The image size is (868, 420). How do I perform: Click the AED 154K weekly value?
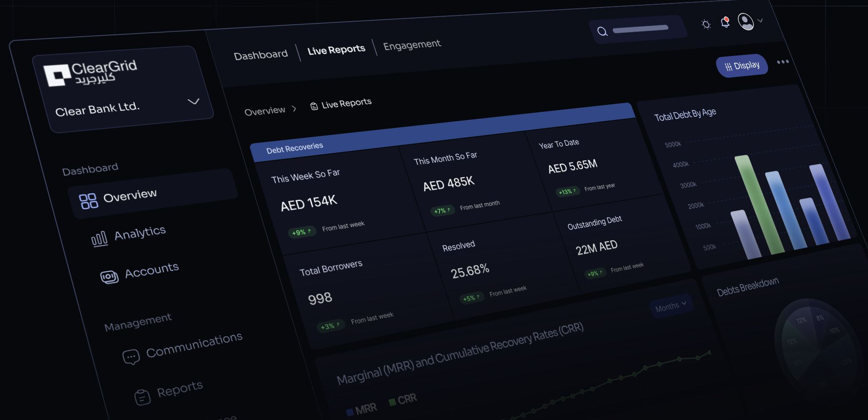pos(309,203)
